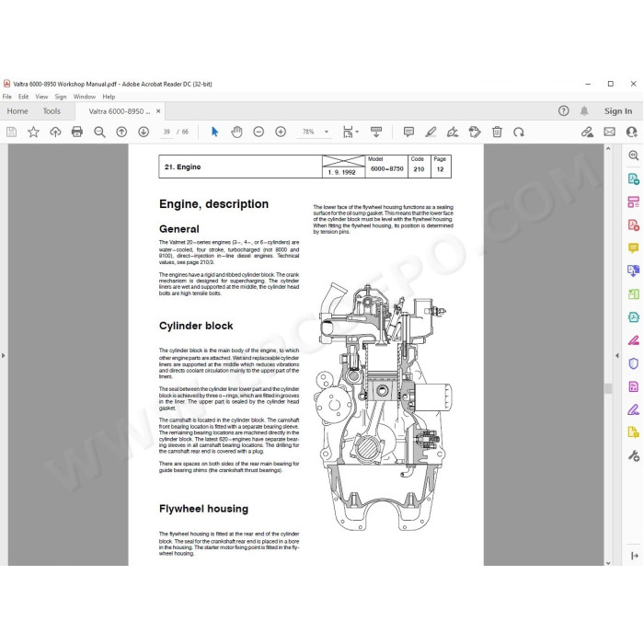
Task: Send file by email envelope icon
Action: tap(609, 132)
